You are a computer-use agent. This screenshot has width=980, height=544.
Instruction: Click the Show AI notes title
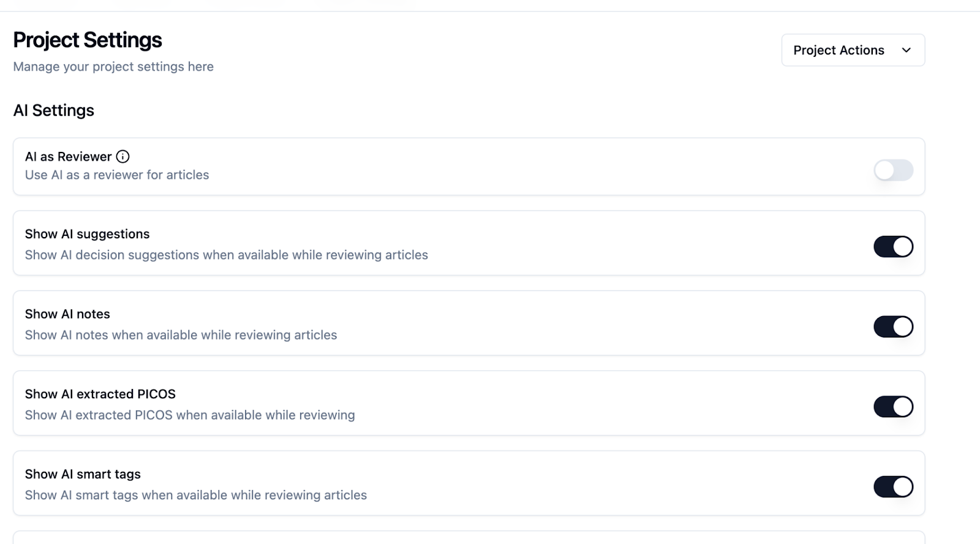(67, 314)
